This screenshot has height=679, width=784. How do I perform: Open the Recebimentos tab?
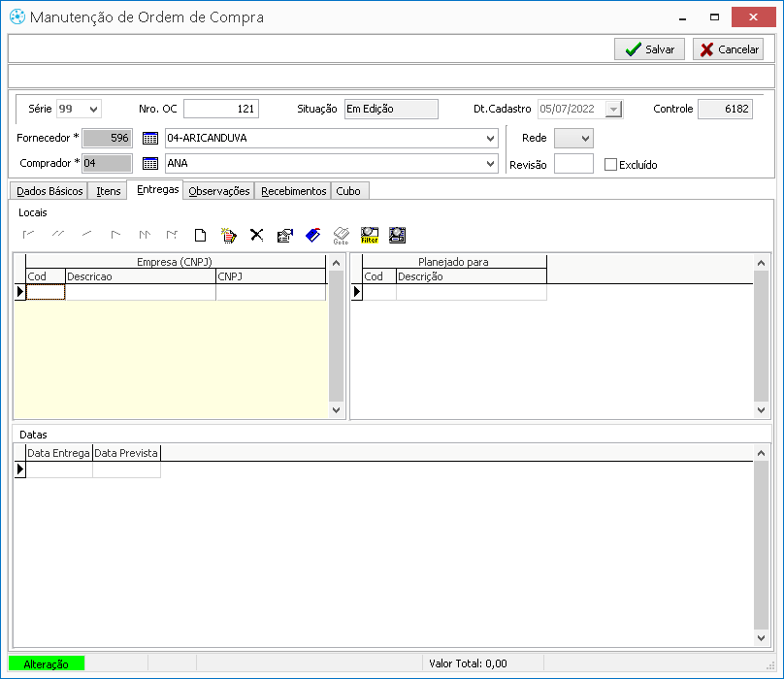point(293,191)
